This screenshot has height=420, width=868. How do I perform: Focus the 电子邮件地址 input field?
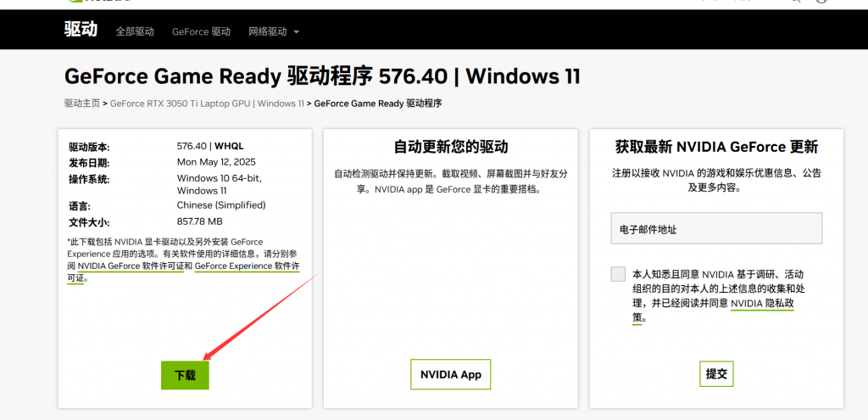(716, 229)
